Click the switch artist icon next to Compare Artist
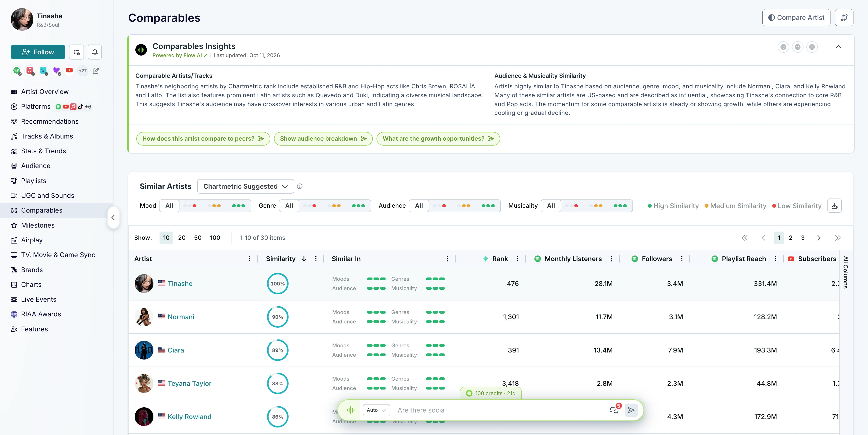 (x=844, y=18)
